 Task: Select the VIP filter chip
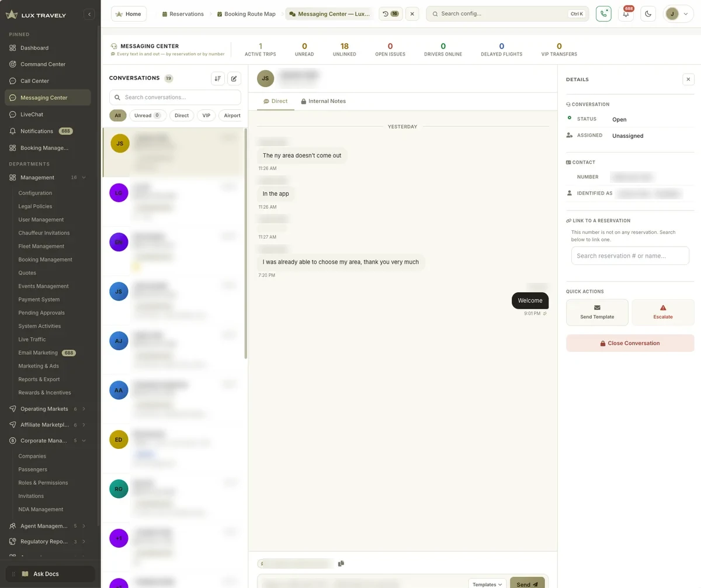coord(206,116)
